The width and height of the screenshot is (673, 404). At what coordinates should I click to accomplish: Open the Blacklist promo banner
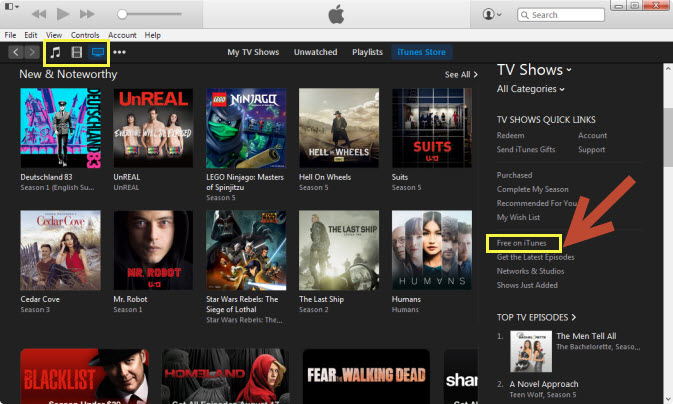tap(85, 376)
